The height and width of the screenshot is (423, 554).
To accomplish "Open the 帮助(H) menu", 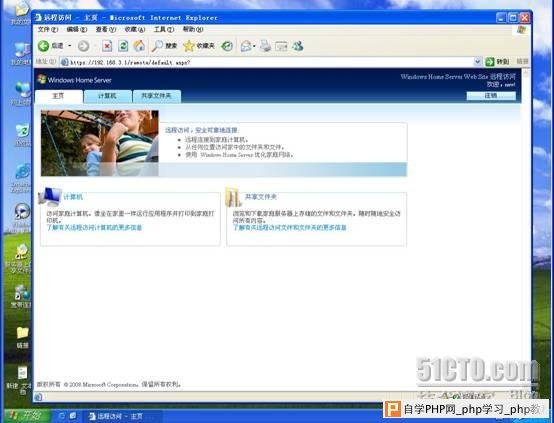I will tap(193, 29).
